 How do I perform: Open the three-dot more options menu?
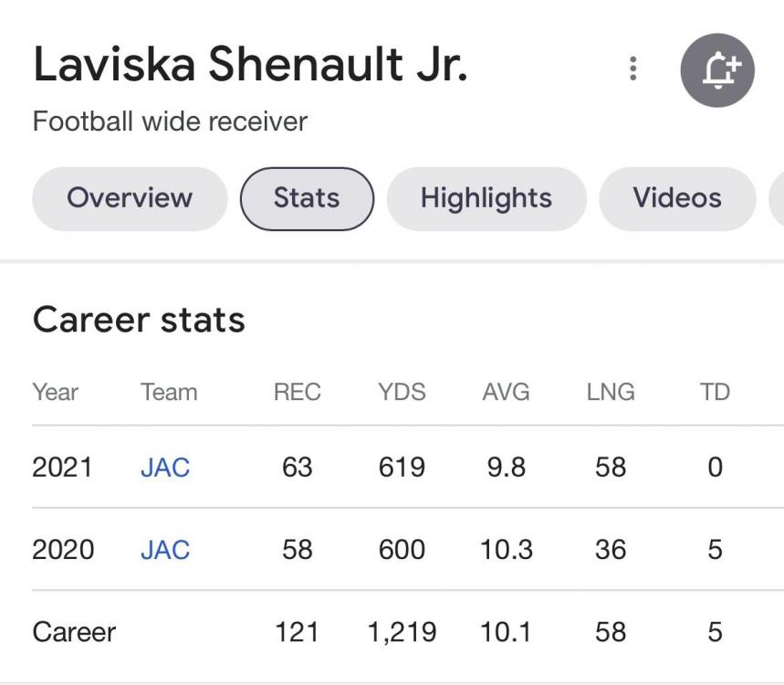pyautogui.click(x=632, y=68)
